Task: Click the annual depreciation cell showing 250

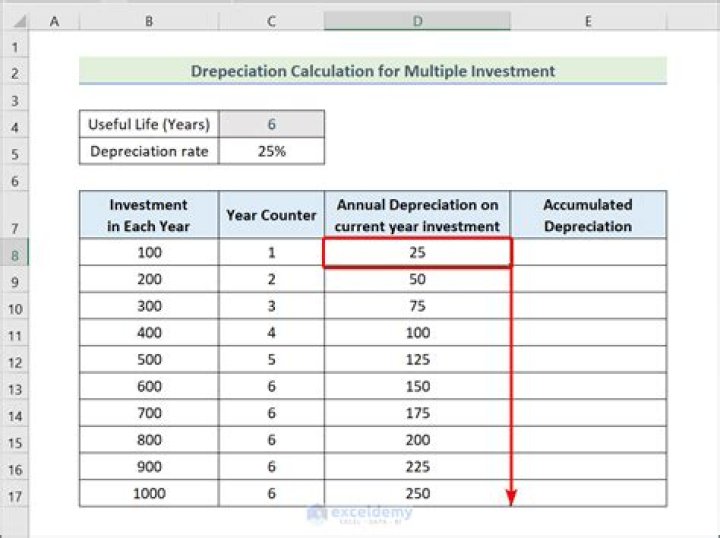Action: [417, 494]
